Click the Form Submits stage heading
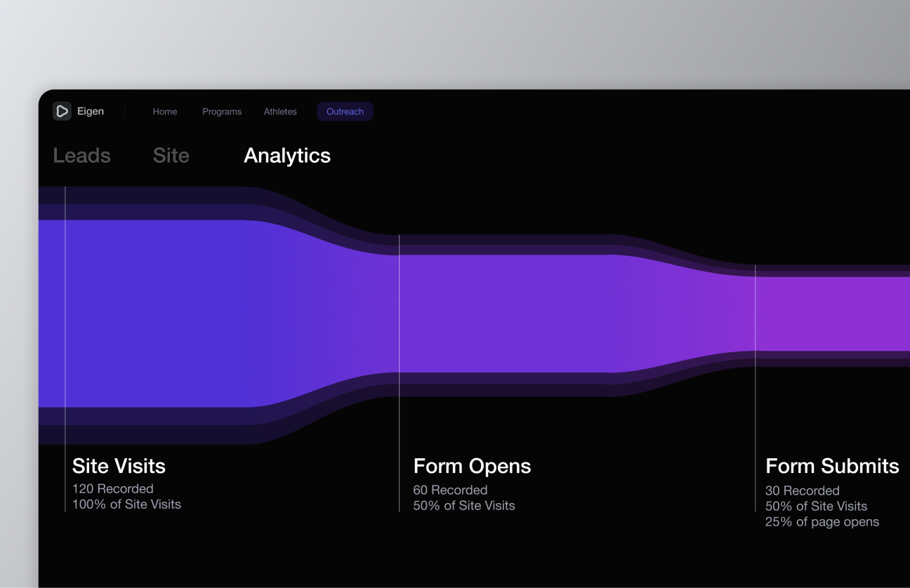910x588 pixels. [x=832, y=466]
